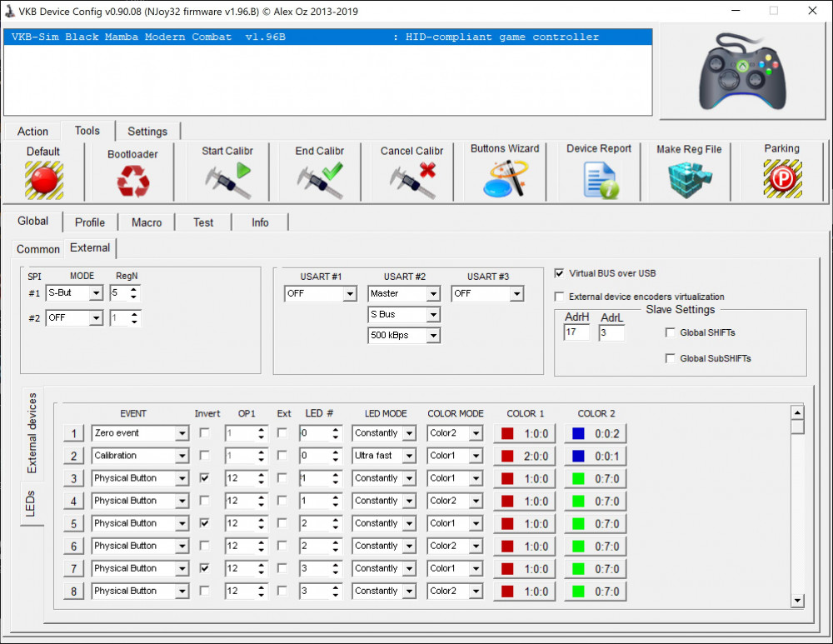Screen dimensions: 833x644
Task: Click the Make Reg File icon
Action: (x=689, y=179)
